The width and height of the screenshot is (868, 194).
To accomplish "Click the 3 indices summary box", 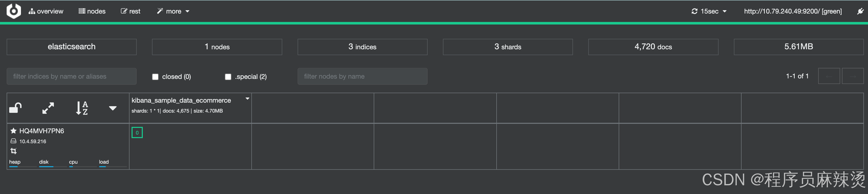I will tap(362, 47).
